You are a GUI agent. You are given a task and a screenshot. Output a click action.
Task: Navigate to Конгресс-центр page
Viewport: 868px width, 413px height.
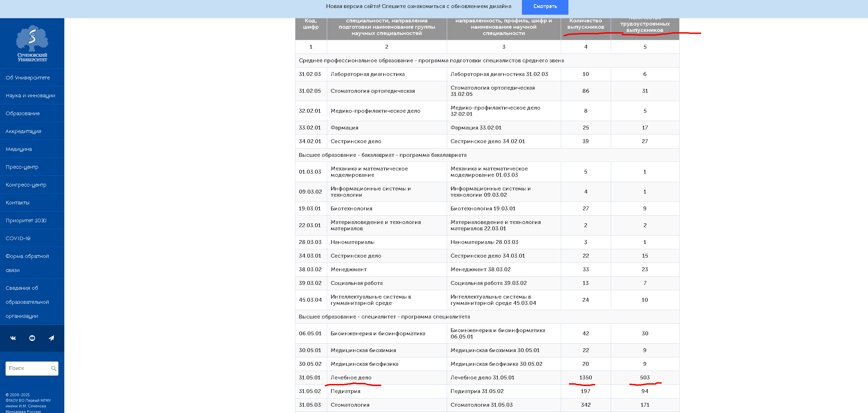tap(26, 185)
